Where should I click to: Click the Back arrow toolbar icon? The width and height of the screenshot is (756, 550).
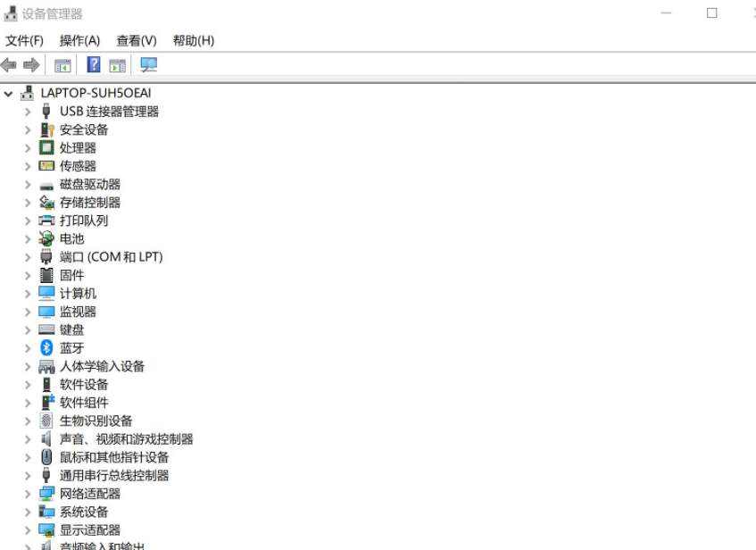tap(9, 65)
